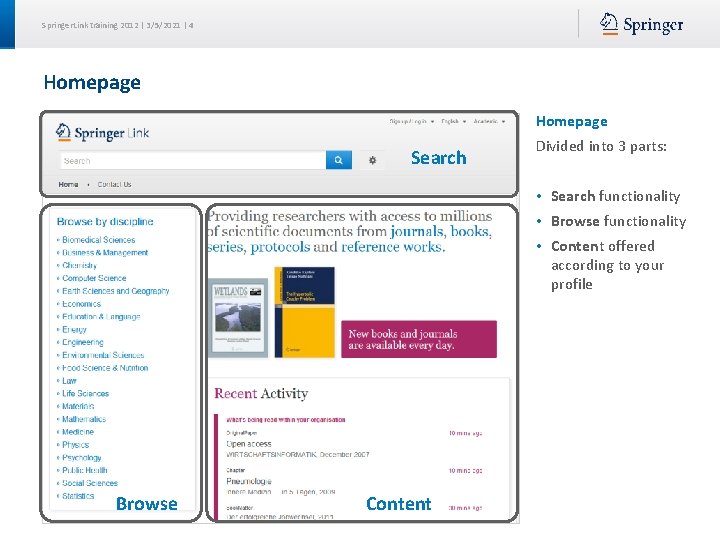720x540 pixels.
Task: Browse the Statistics discipline
Action: (x=78, y=496)
